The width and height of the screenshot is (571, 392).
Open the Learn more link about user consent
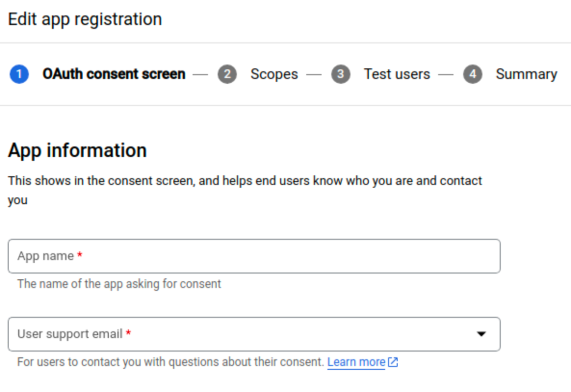coord(356,362)
